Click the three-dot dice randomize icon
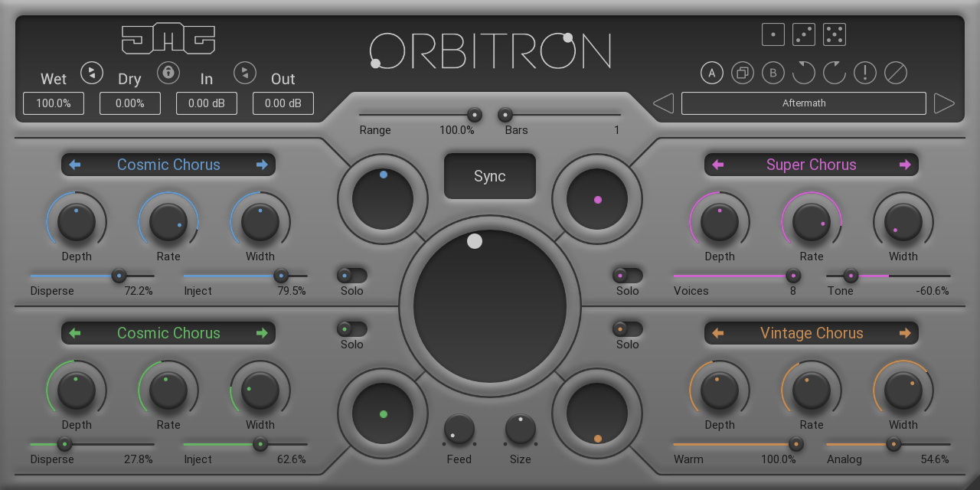The width and height of the screenshot is (980, 490). pyautogui.click(x=804, y=34)
